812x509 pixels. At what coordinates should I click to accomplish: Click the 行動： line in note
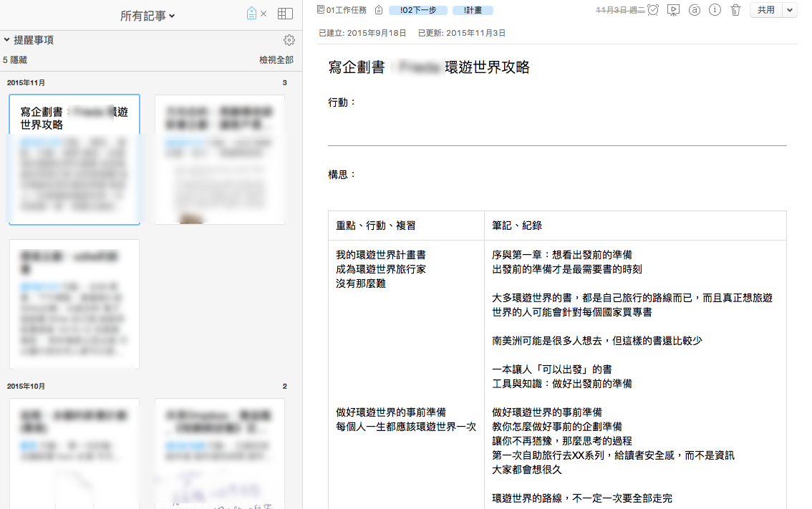[x=342, y=102]
